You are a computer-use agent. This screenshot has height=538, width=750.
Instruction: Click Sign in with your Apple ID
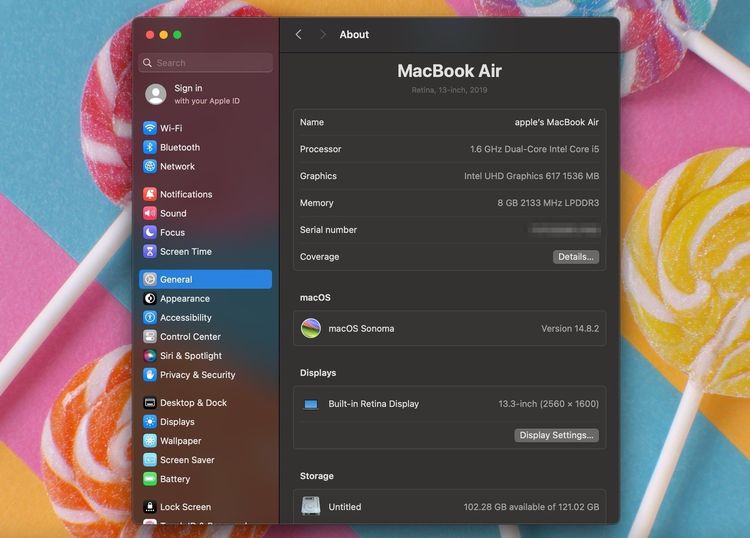pyautogui.click(x=207, y=94)
